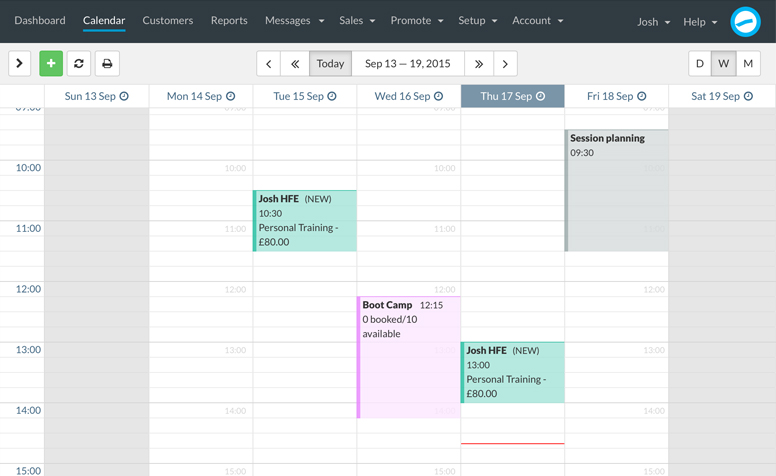The height and width of the screenshot is (476, 776).
Task: Go to the Reports page
Action: pos(229,21)
